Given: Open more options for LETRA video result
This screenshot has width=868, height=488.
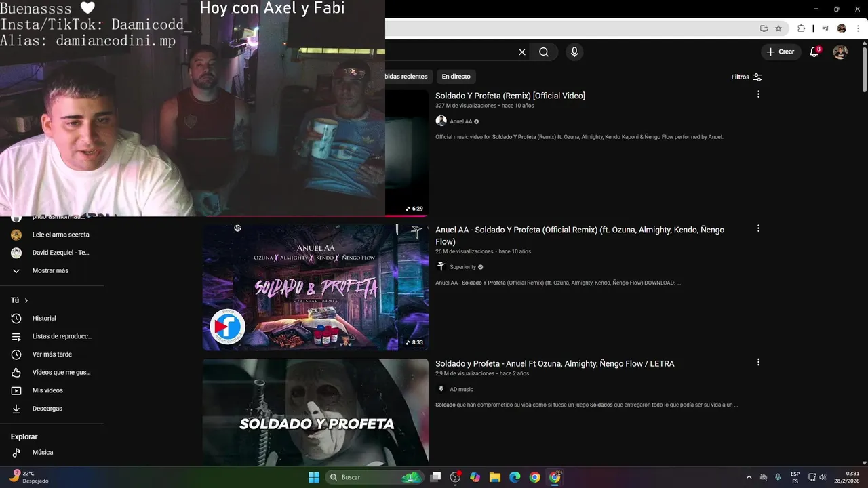Looking at the screenshot, I should click(x=758, y=362).
